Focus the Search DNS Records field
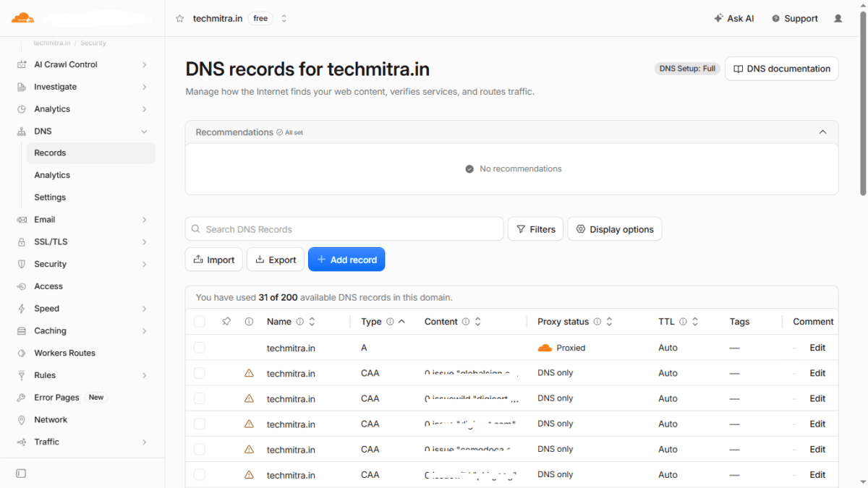Viewport: 868px width, 488px height. coord(344,229)
